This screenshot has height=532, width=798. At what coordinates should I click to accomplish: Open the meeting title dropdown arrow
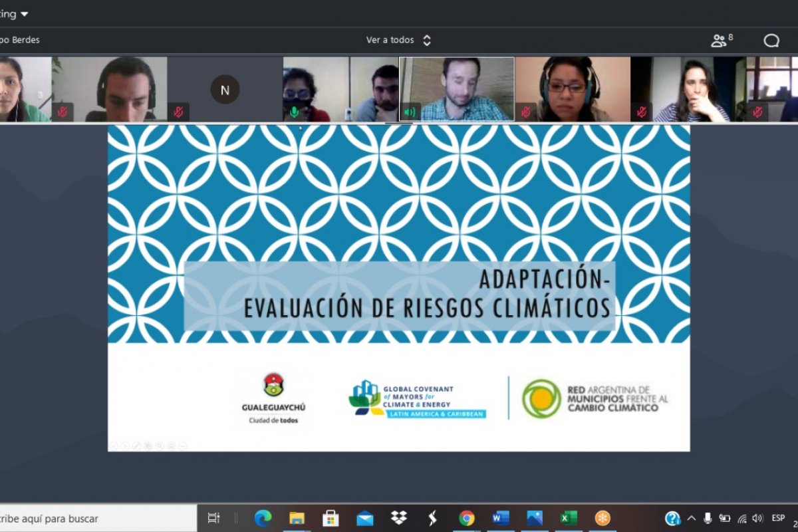(x=25, y=14)
